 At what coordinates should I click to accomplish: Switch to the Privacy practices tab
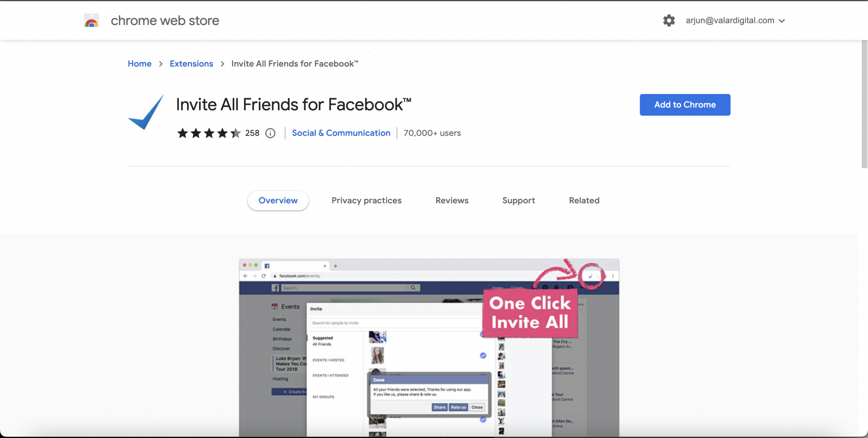366,200
